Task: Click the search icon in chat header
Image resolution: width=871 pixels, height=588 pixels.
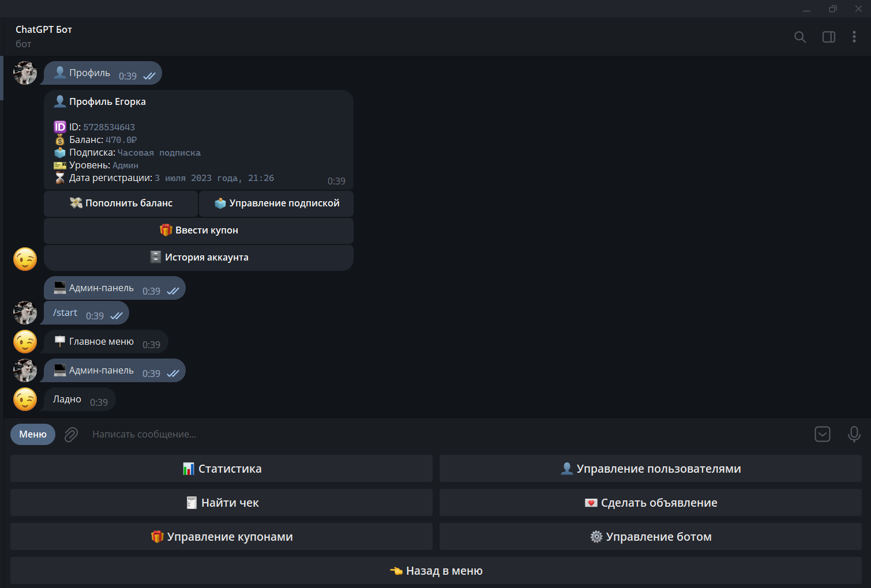Action: 799,37
